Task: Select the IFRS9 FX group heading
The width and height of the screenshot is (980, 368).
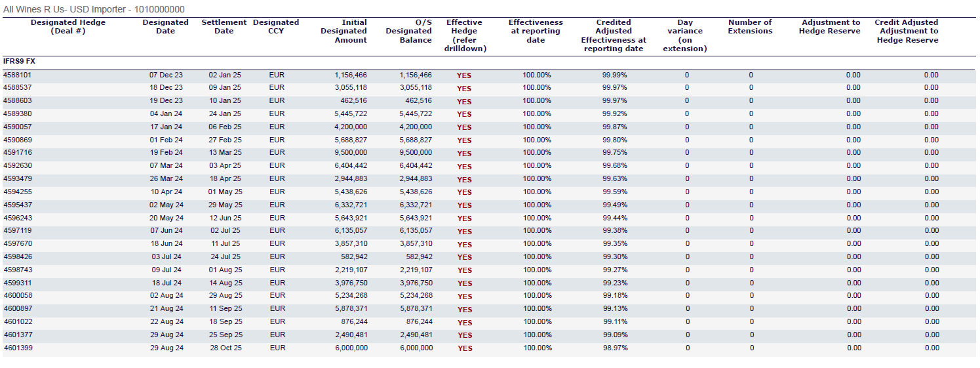Action: (x=19, y=61)
